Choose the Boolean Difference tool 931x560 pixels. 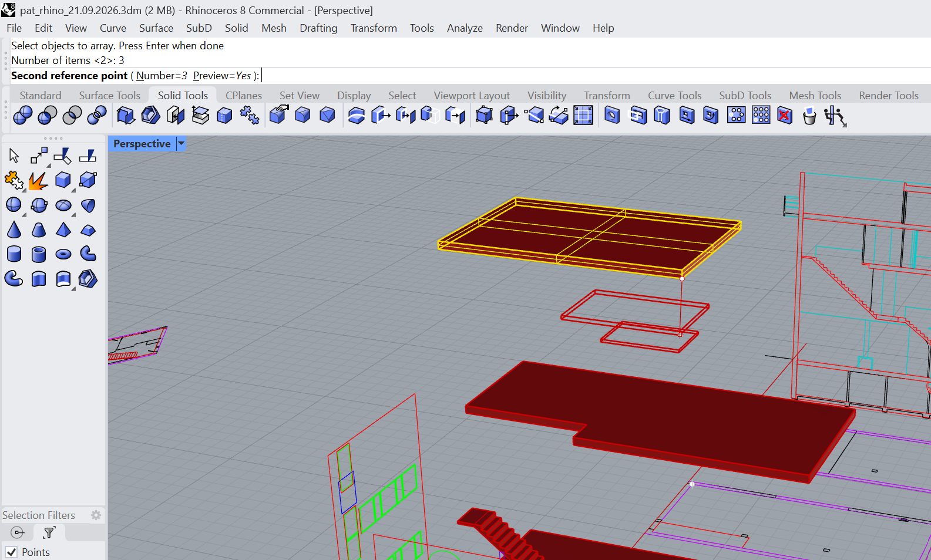48,116
